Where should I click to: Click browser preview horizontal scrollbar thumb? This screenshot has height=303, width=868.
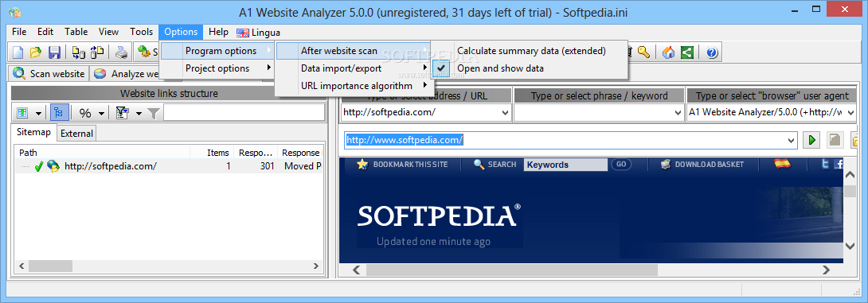511,270
